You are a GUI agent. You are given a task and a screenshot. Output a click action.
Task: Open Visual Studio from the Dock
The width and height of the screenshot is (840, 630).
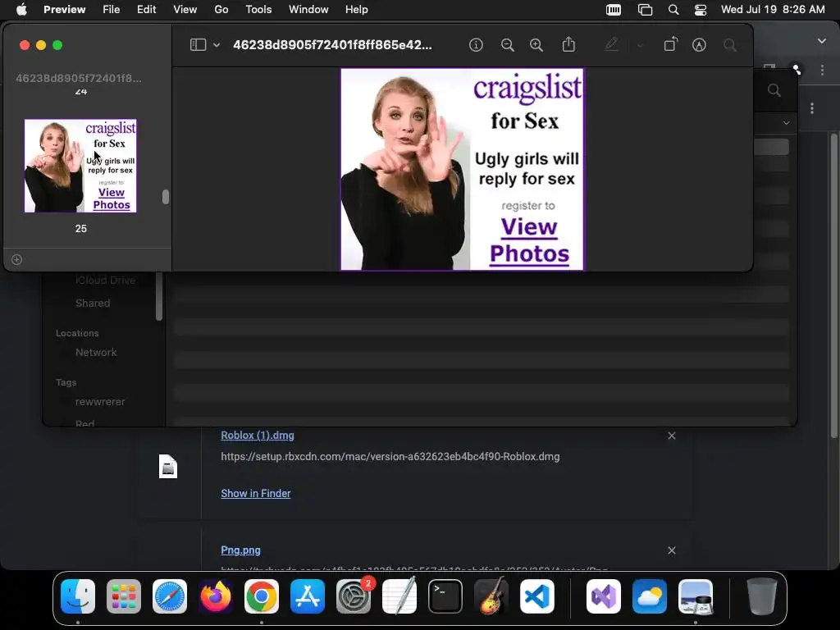coord(604,596)
